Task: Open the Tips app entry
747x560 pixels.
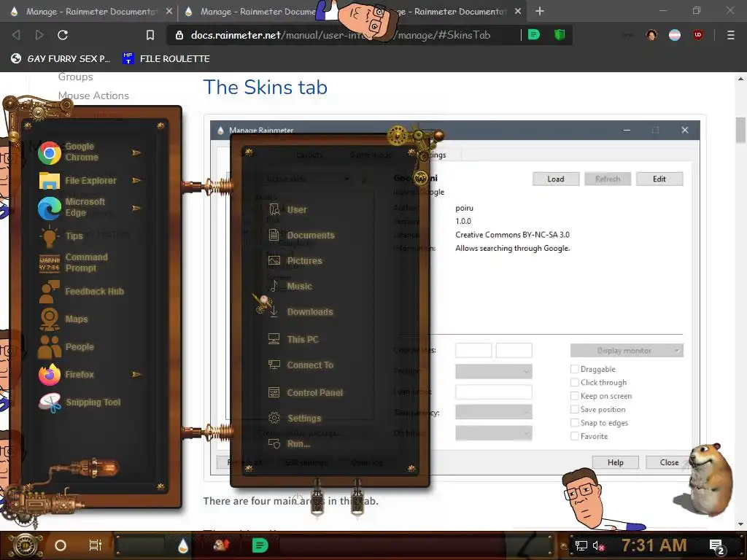Action: coord(61,236)
